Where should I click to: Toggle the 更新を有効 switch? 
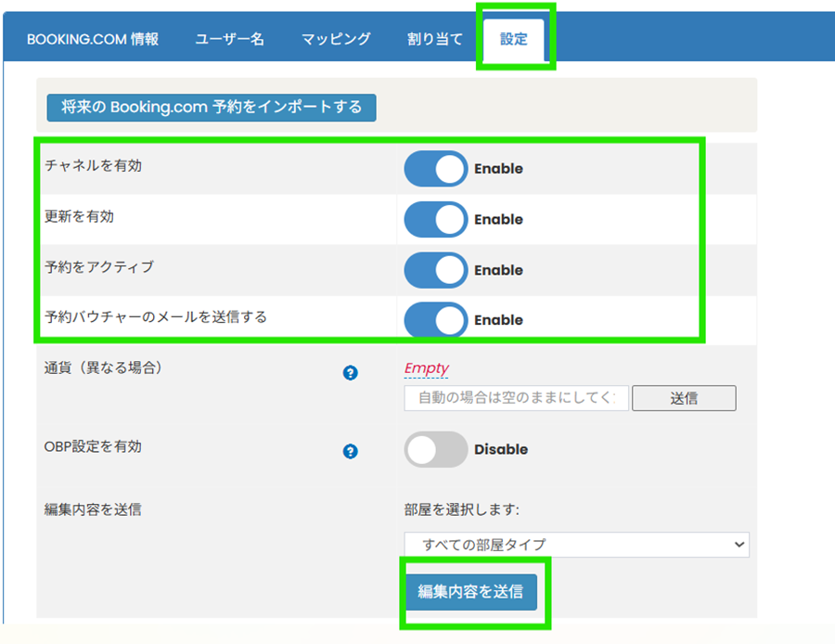point(436,219)
